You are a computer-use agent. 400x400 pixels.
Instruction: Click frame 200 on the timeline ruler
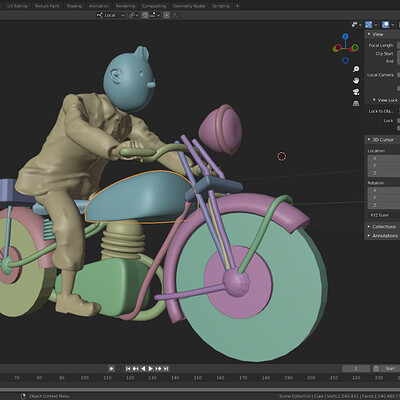coord(311,378)
